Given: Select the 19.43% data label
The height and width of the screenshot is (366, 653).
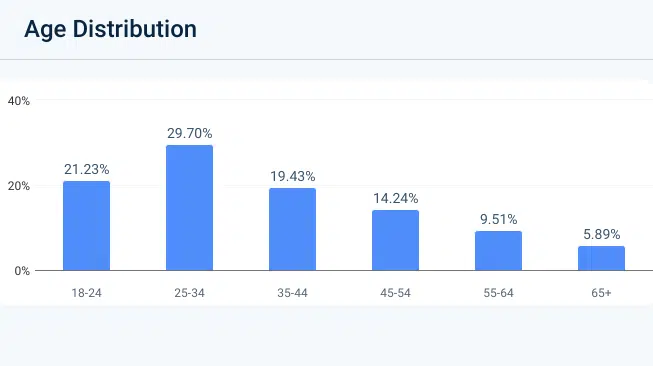Looking at the screenshot, I should click(292, 177).
